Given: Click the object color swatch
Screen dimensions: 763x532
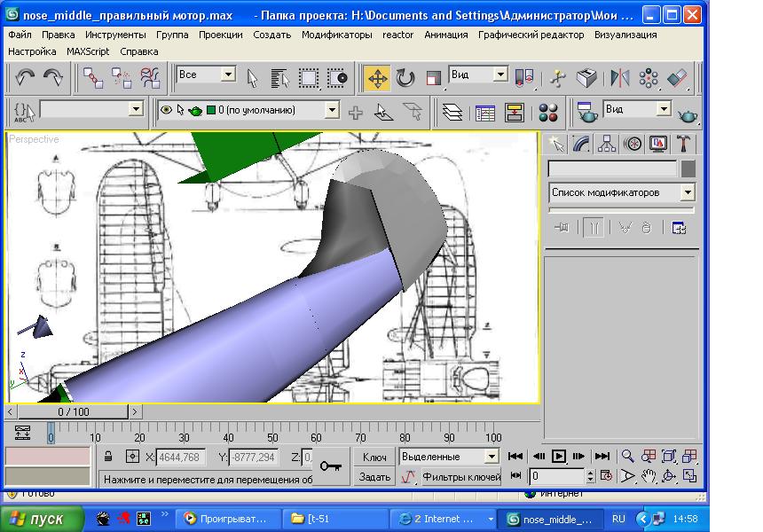Looking at the screenshot, I should (688, 168).
